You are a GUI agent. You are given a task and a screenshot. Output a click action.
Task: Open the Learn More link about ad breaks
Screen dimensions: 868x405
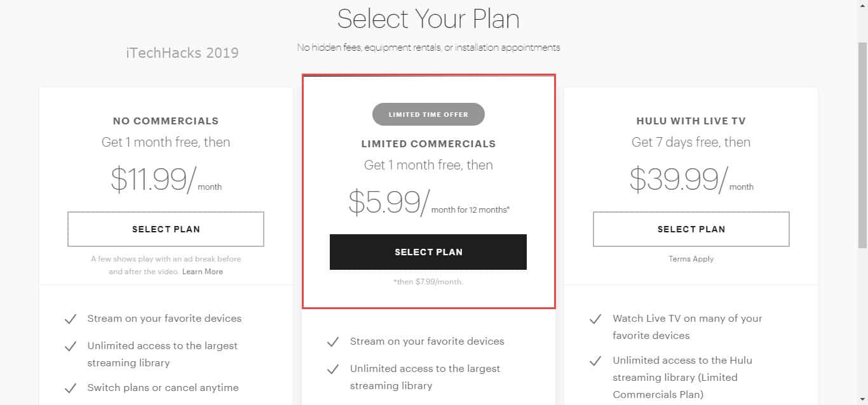(203, 272)
